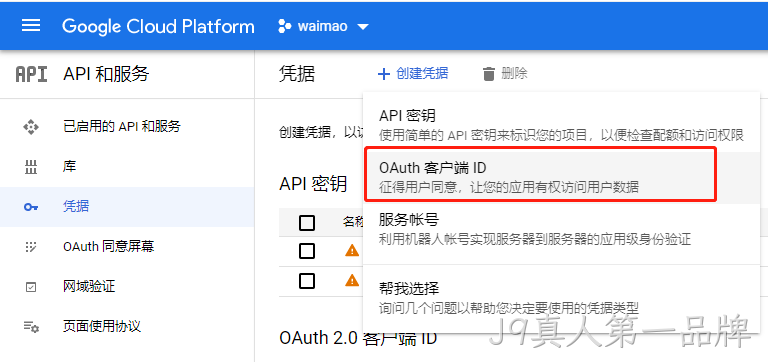Click the 页面使用协议 settings icon
Viewport: 768px width, 362px height.
31,327
